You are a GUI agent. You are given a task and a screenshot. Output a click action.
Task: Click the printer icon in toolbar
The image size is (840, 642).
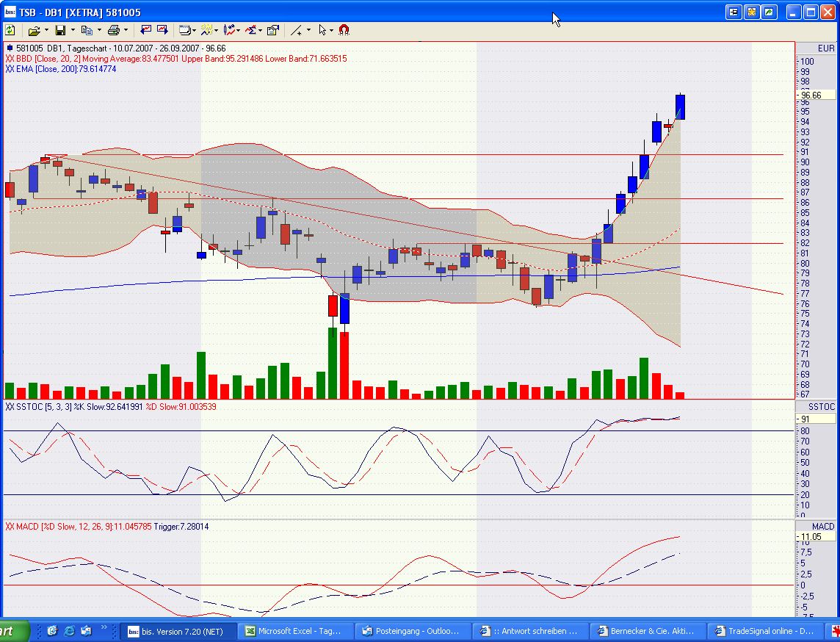pos(114,30)
